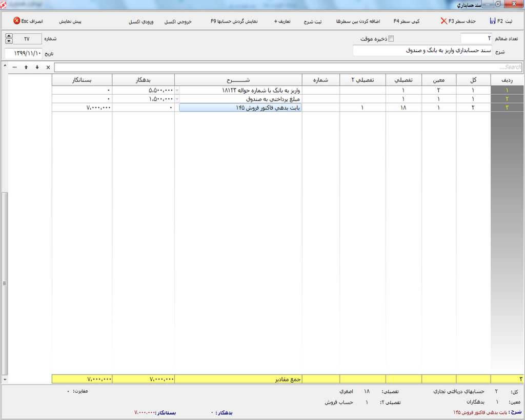The image size is (525, 420).
Task: Click the three-dots options icon
Action: tap(15, 67)
